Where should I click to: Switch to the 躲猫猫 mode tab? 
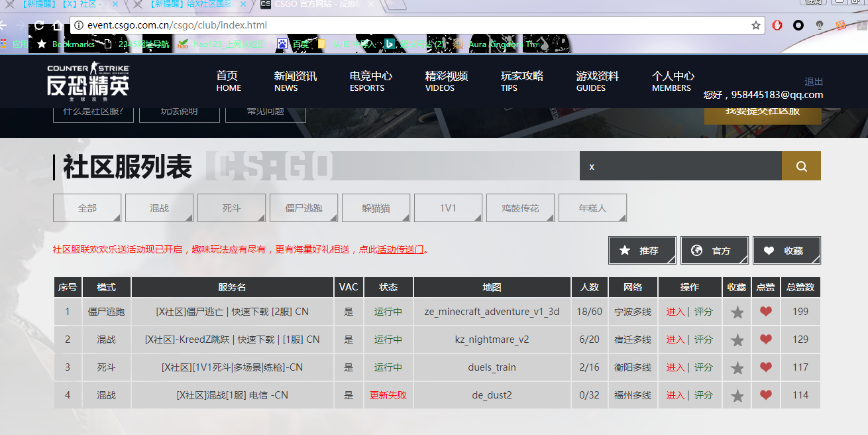click(376, 208)
